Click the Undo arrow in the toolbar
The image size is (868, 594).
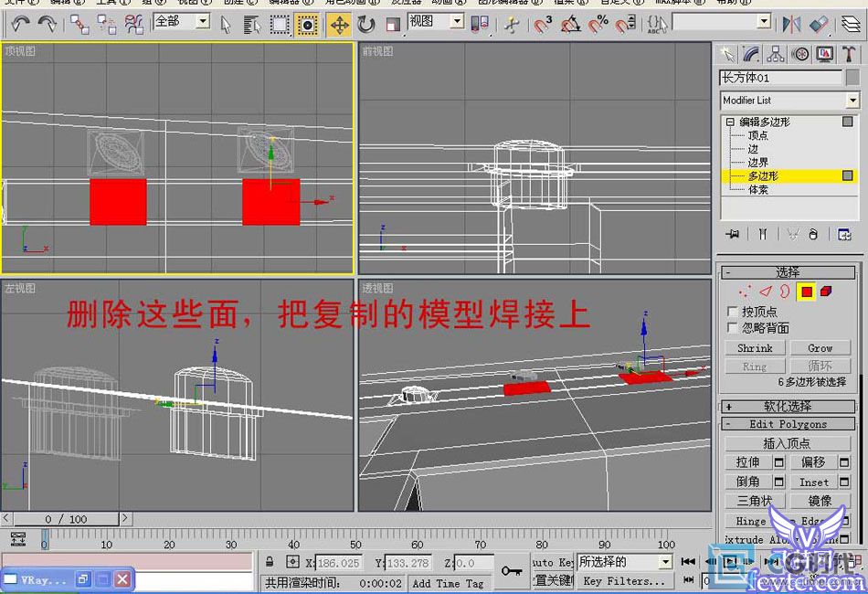pos(20,24)
